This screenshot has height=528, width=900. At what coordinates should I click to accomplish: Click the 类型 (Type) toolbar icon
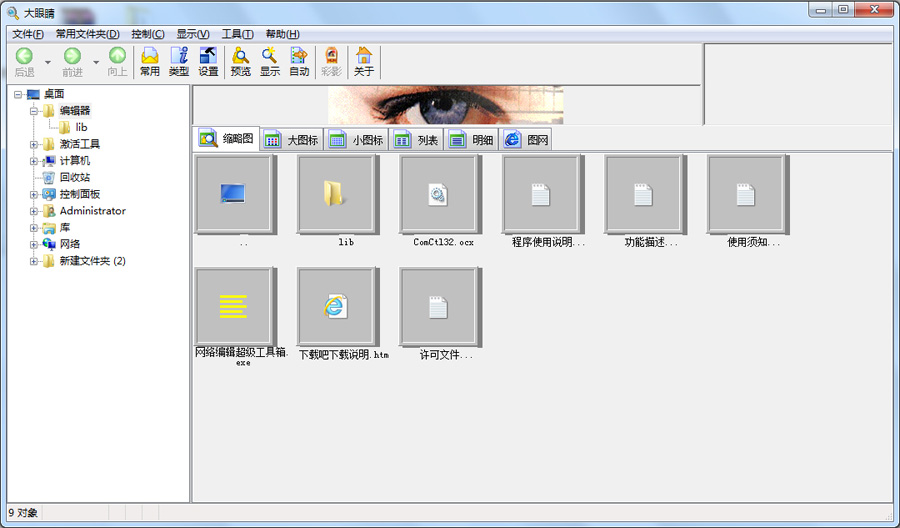(x=179, y=57)
